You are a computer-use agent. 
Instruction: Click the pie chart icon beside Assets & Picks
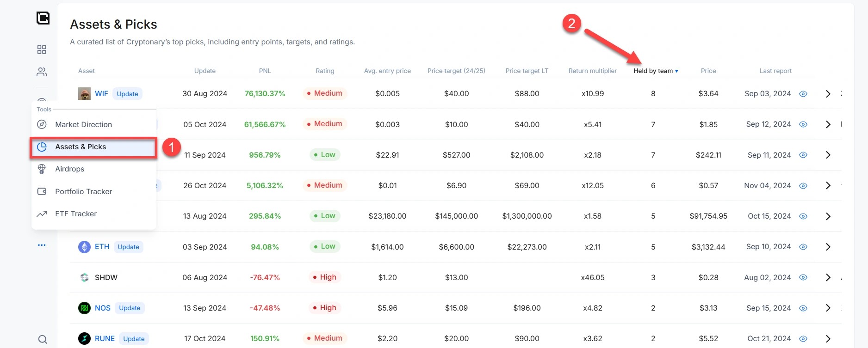pyautogui.click(x=42, y=147)
